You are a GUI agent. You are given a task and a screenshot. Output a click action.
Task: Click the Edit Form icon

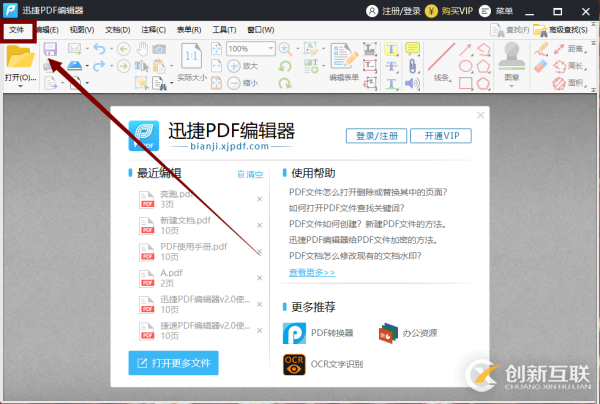pyautogui.click(x=344, y=57)
